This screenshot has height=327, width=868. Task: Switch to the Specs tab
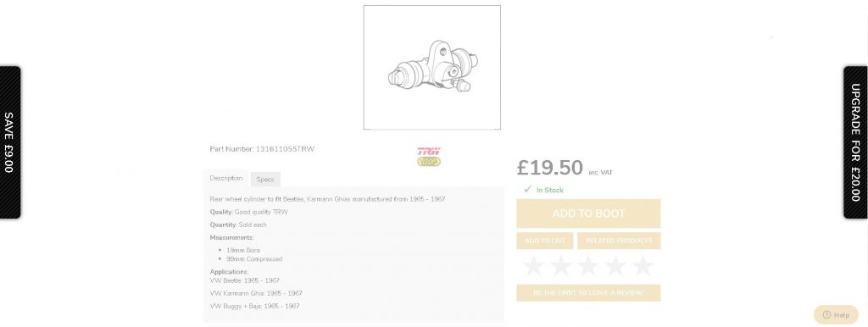pyautogui.click(x=265, y=180)
